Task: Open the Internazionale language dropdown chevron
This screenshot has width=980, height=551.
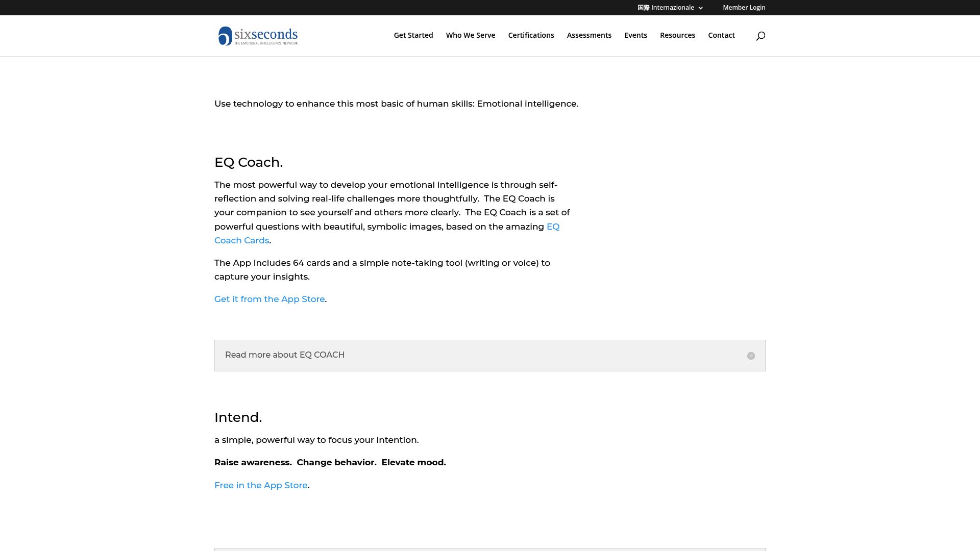Action: coord(700,8)
